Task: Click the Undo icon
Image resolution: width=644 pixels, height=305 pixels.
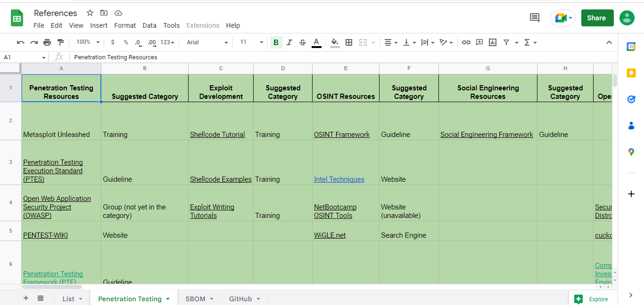Action: pyautogui.click(x=21, y=42)
